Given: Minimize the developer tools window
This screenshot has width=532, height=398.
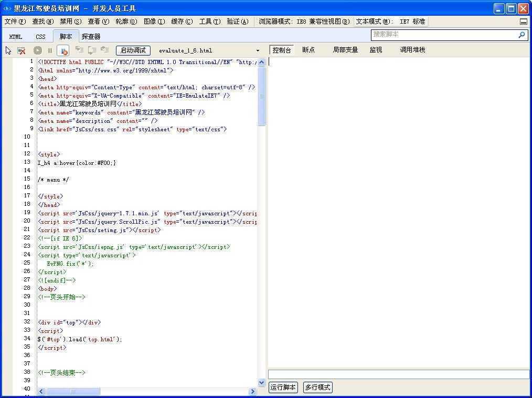Looking at the screenshot, I should tap(499, 9).
